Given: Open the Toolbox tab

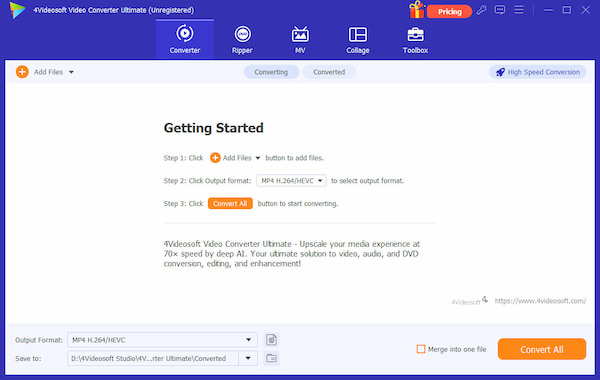Looking at the screenshot, I should (415, 39).
